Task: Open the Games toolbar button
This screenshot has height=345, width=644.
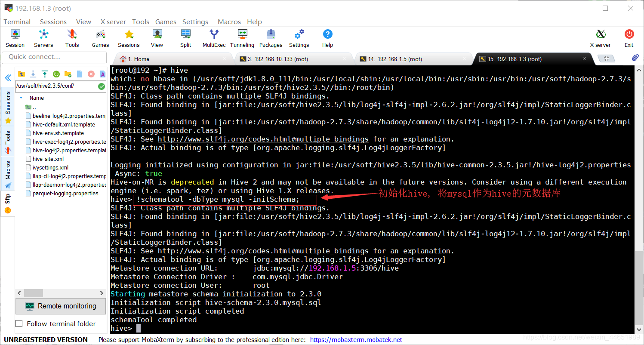Action: [100, 38]
